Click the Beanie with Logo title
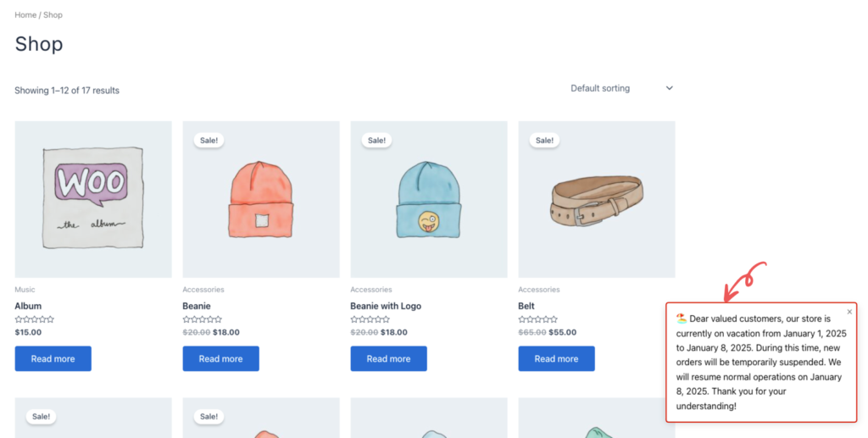 coord(386,306)
